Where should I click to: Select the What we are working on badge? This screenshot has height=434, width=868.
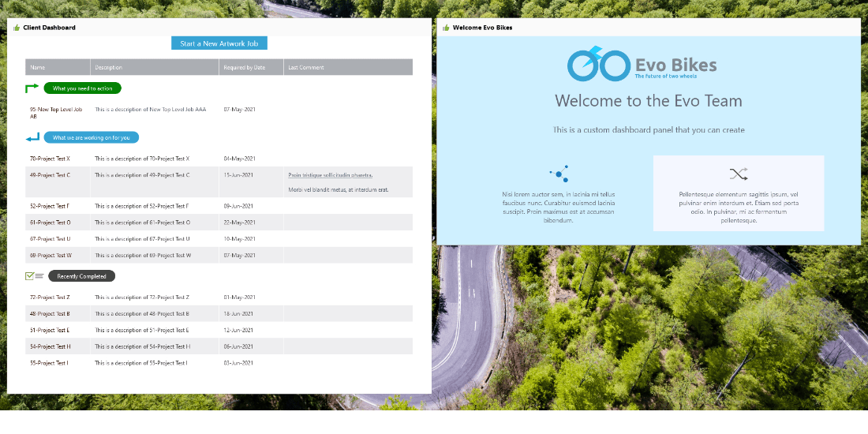click(x=92, y=137)
